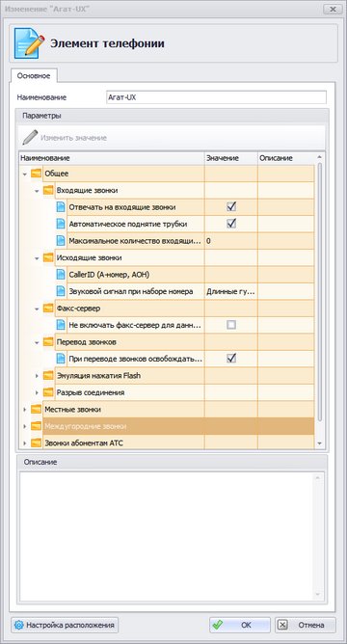Toggle the Отвечать на входящие звонки checkbox
This screenshot has height=644, width=347.
[x=231, y=207]
